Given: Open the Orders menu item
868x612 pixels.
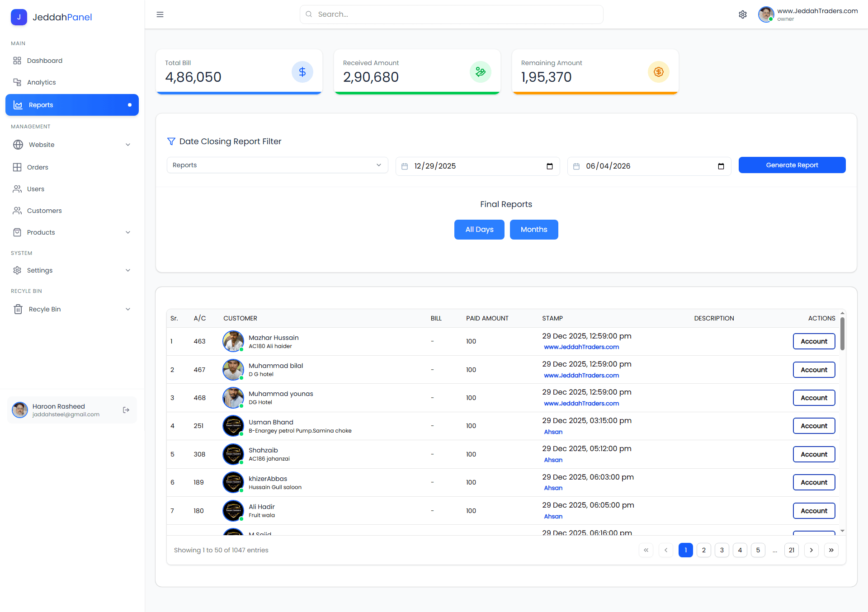Looking at the screenshot, I should pos(72,167).
